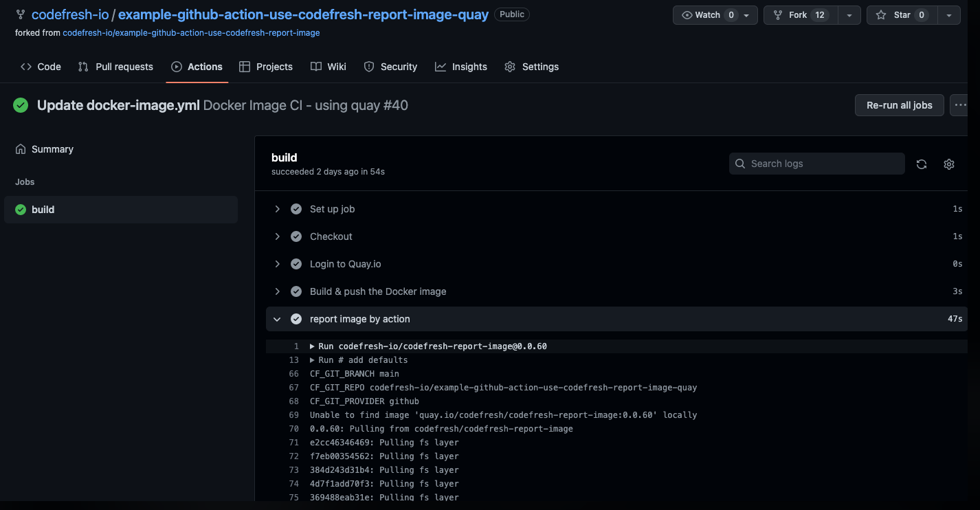Click the refresh logs icon
This screenshot has height=510, width=980.
pyautogui.click(x=922, y=164)
